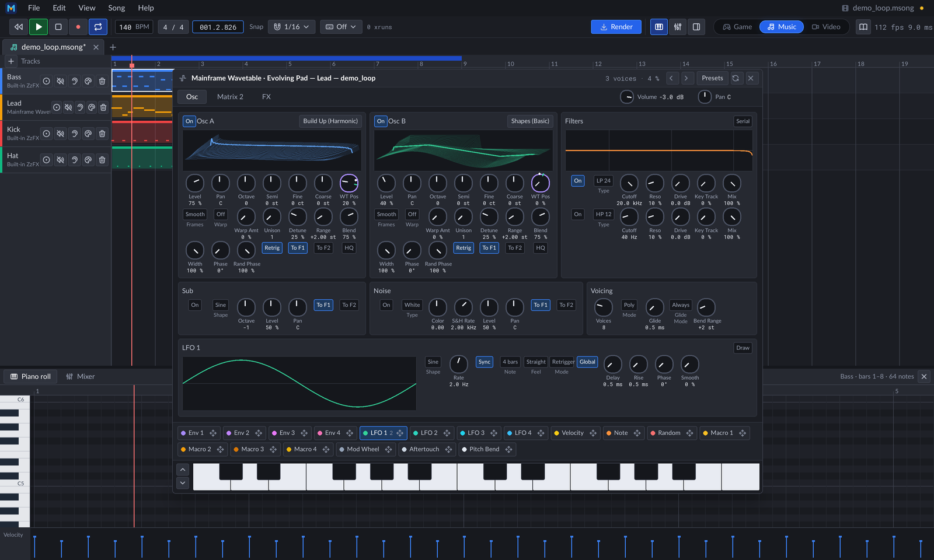Delete the Kick track
The image size is (934, 560).
tap(102, 134)
